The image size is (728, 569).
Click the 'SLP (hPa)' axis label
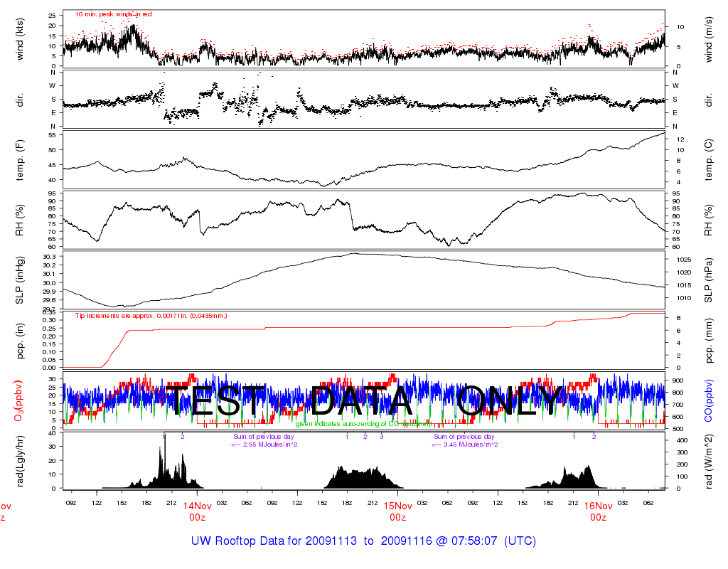point(708,280)
